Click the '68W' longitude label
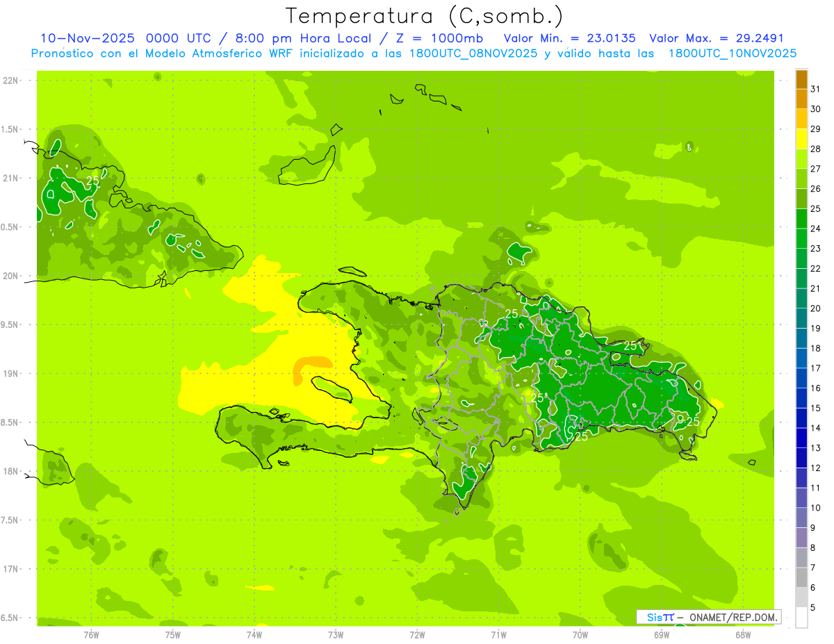Screen dimensions: 834x644 (743, 634)
